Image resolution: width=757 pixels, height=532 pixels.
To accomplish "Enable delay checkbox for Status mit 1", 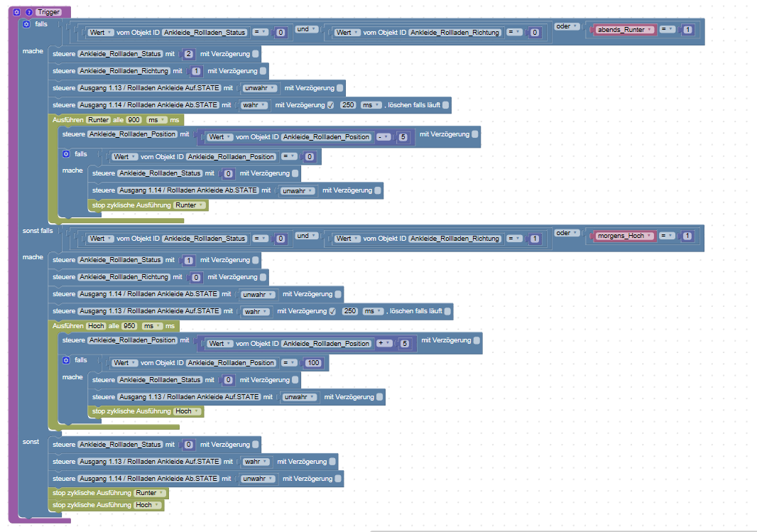I will [256, 260].
